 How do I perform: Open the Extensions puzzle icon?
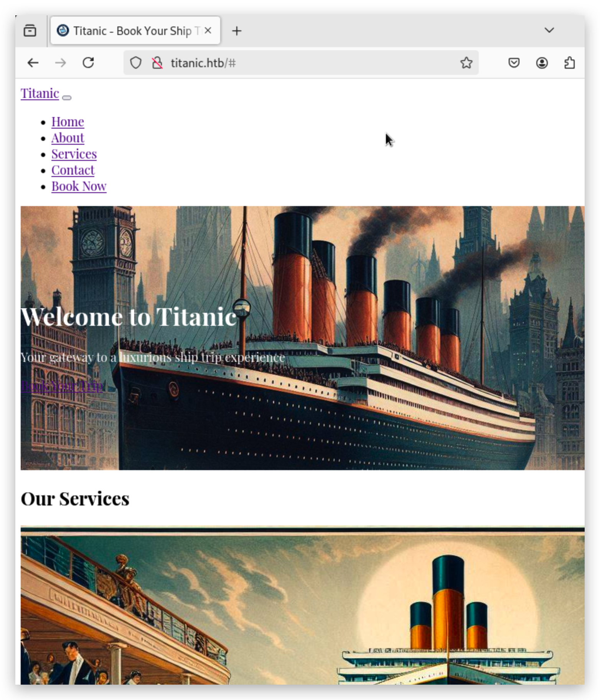pyautogui.click(x=570, y=63)
